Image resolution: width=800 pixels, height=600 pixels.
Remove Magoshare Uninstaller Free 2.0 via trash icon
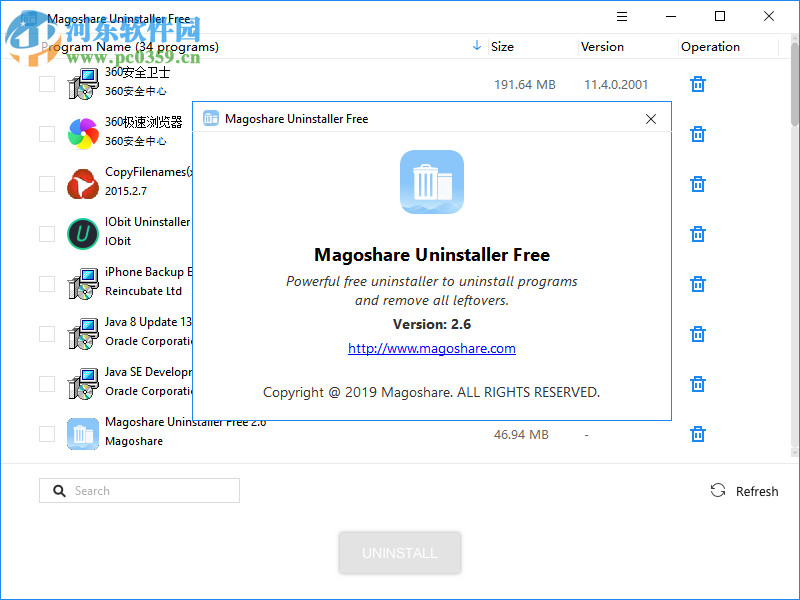697,434
